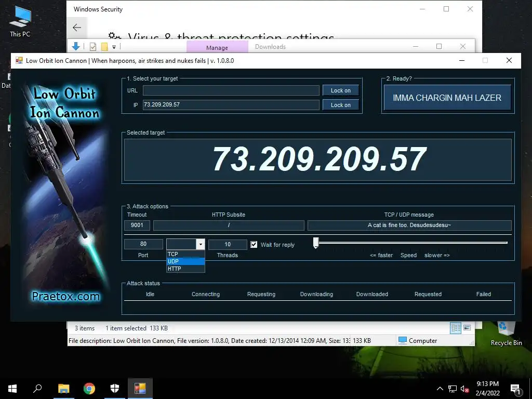Click the Port field showing 80
The width and height of the screenshot is (532, 399).
point(143,244)
